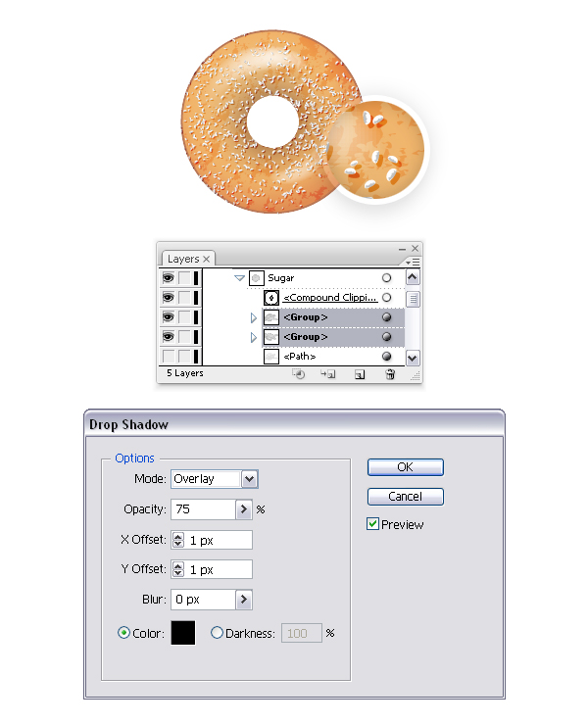Click the Options group label
Image resolution: width=588 pixels, height=725 pixels.
[134, 459]
